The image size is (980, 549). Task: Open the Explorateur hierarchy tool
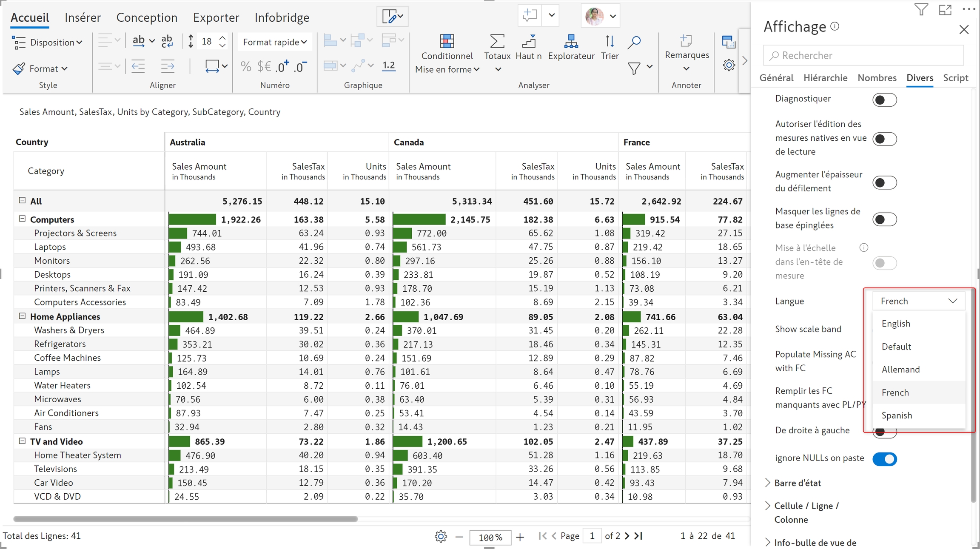(571, 42)
